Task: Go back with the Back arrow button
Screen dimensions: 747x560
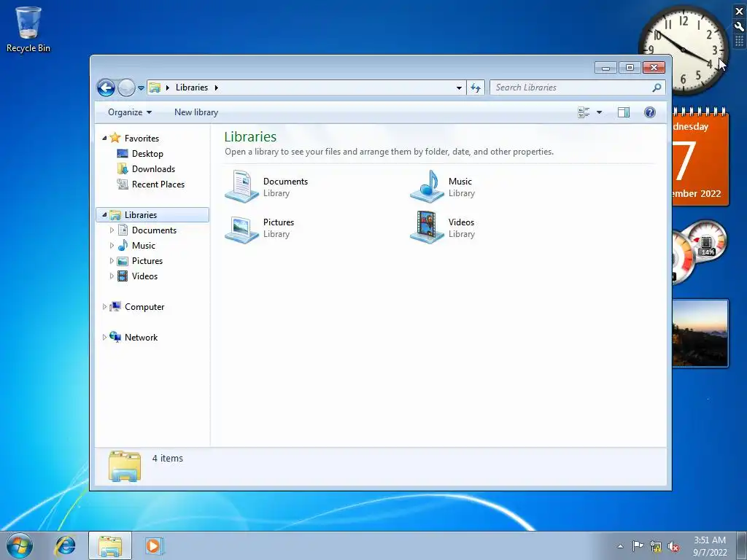Action: (x=106, y=87)
